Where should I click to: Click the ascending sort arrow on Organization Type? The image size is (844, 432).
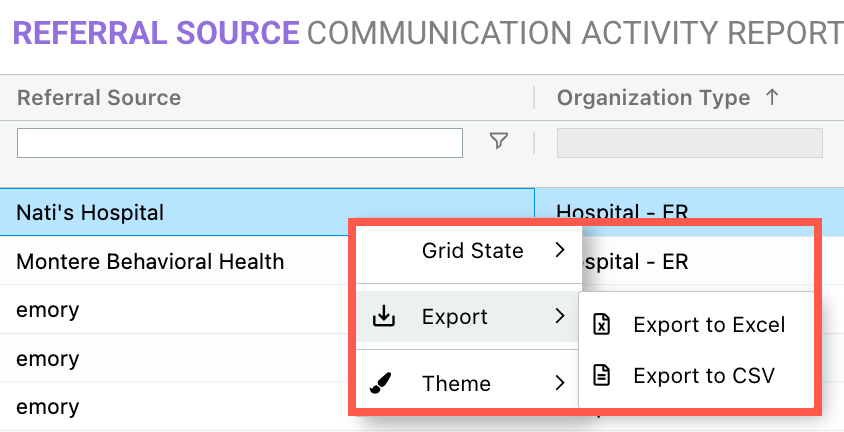[x=771, y=97]
